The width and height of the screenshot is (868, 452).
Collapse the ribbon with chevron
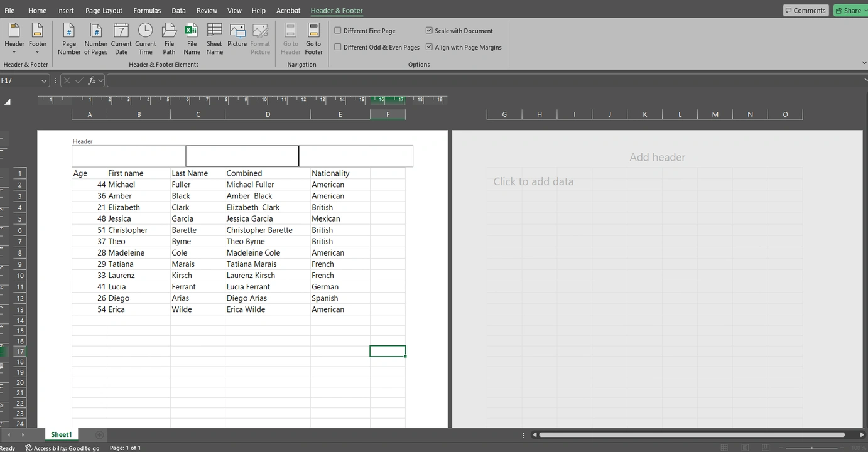coord(864,63)
